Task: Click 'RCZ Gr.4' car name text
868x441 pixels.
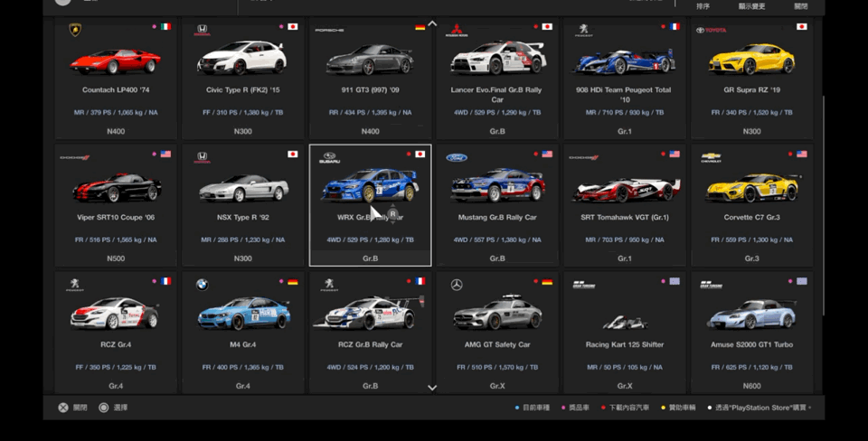Action: pos(116,344)
